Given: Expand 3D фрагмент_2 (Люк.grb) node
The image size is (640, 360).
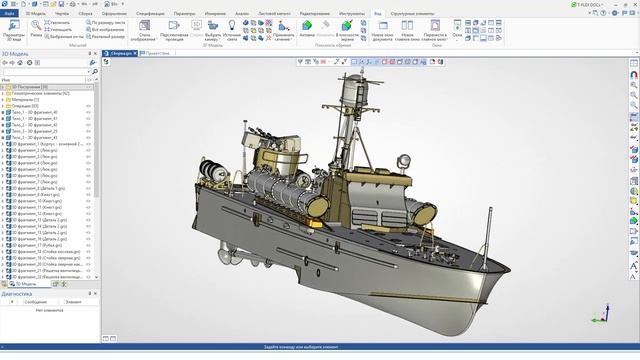Looking at the screenshot, I should (x=2, y=150).
